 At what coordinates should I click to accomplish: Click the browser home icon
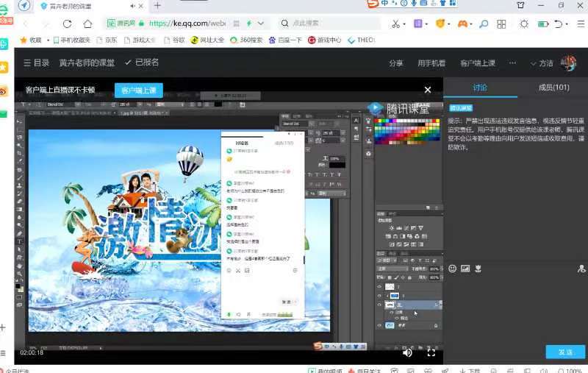click(87, 24)
